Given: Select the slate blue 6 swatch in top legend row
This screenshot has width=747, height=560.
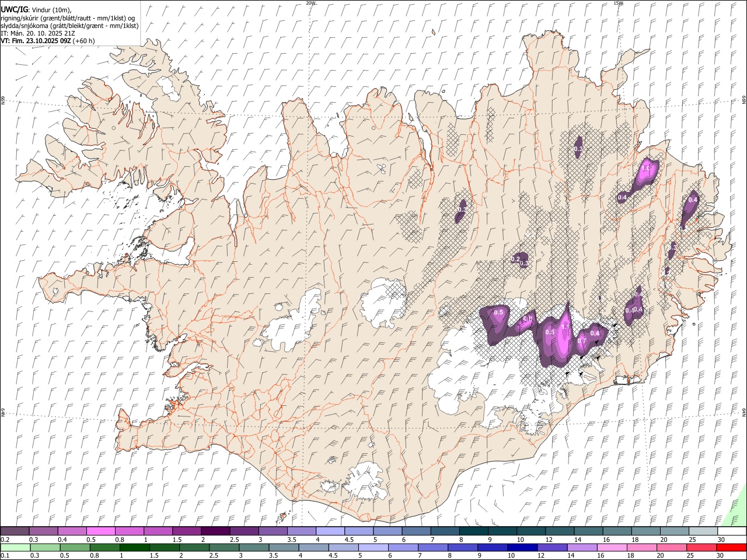Looking at the screenshot, I should [416, 531].
